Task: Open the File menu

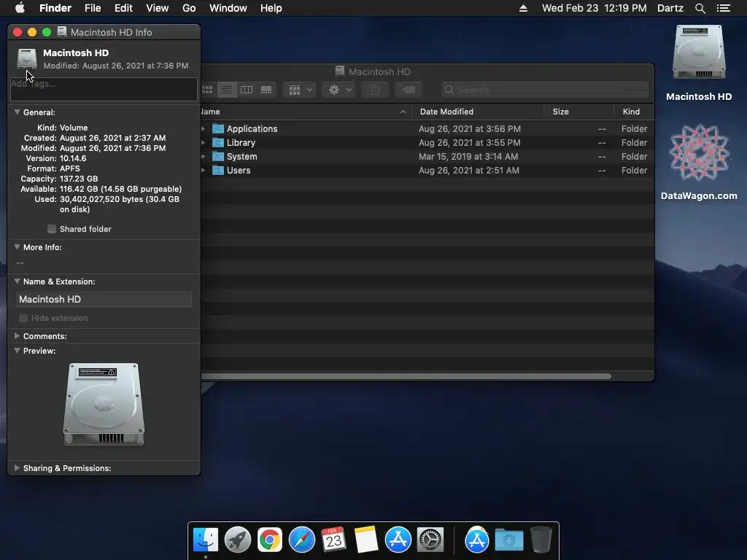Action: point(93,8)
